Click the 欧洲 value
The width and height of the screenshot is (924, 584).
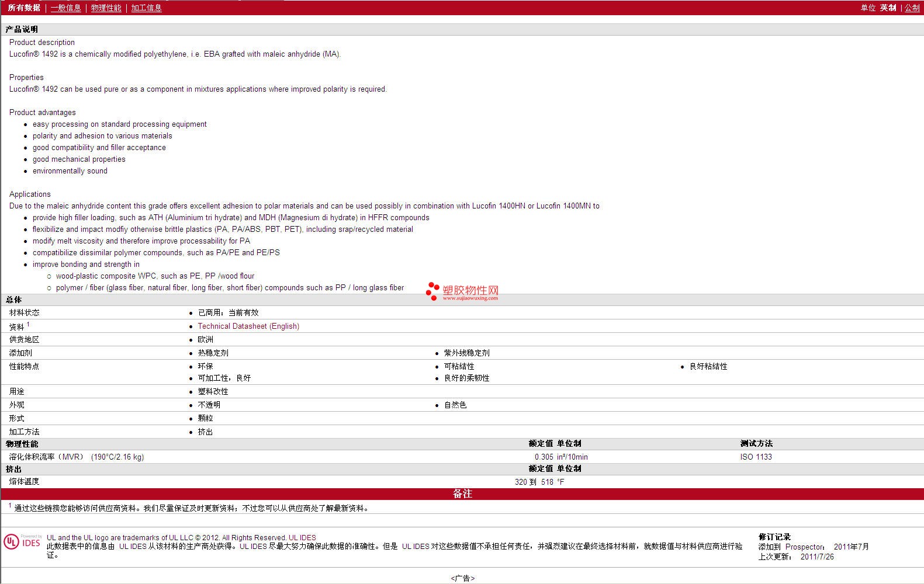205,339
